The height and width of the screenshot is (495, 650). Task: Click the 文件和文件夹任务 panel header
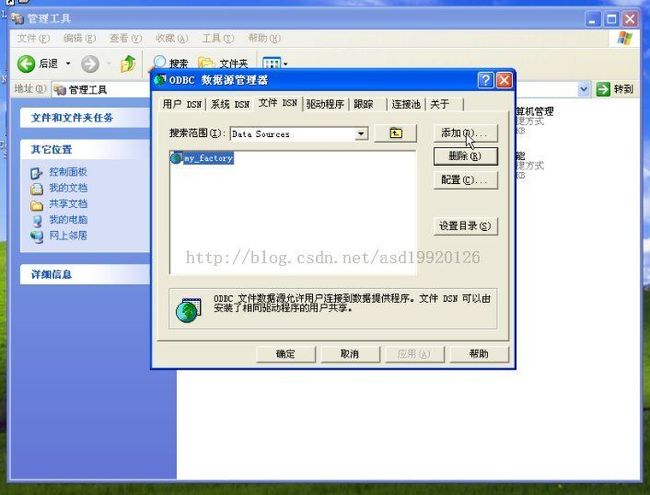click(x=85, y=118)
